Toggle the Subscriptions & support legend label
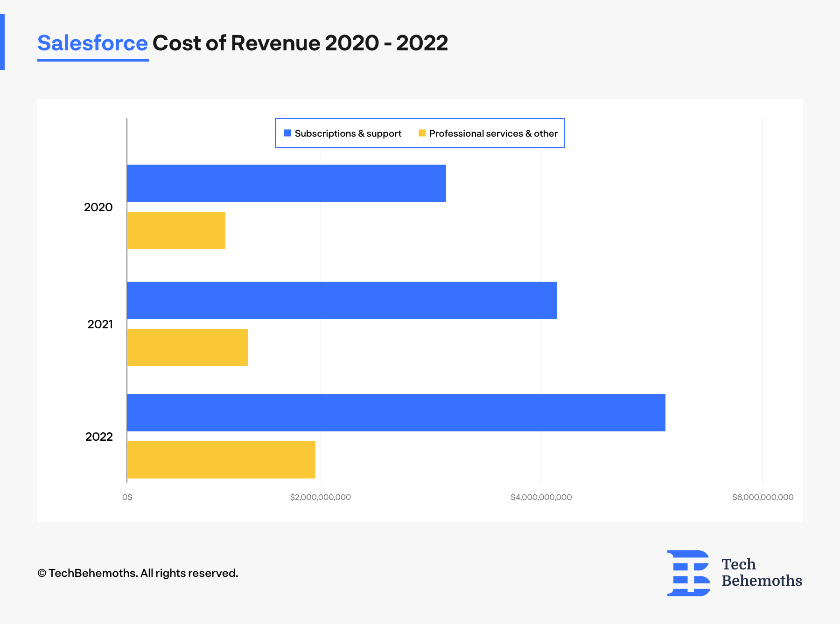Viewport: 840px width, 624px height. pos(348,133)
